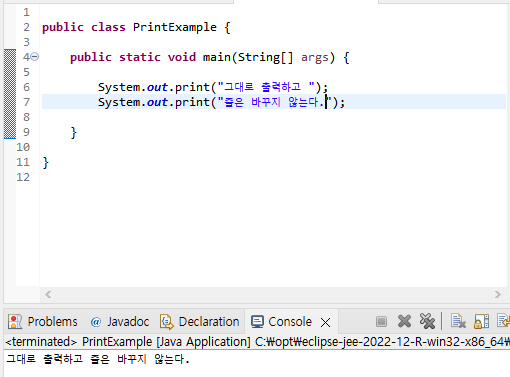Click 'System' on line 7
This screenshot has width=510, height=377.
coord(119,102)
